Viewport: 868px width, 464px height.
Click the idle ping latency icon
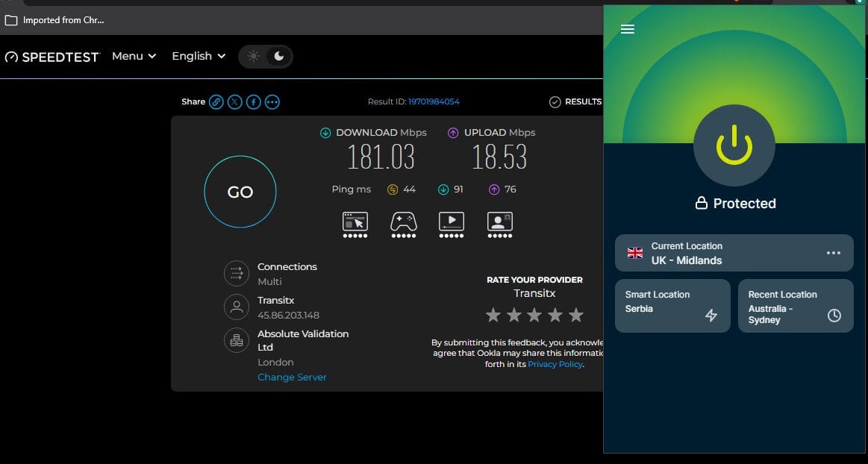click(x=393, y=189)
